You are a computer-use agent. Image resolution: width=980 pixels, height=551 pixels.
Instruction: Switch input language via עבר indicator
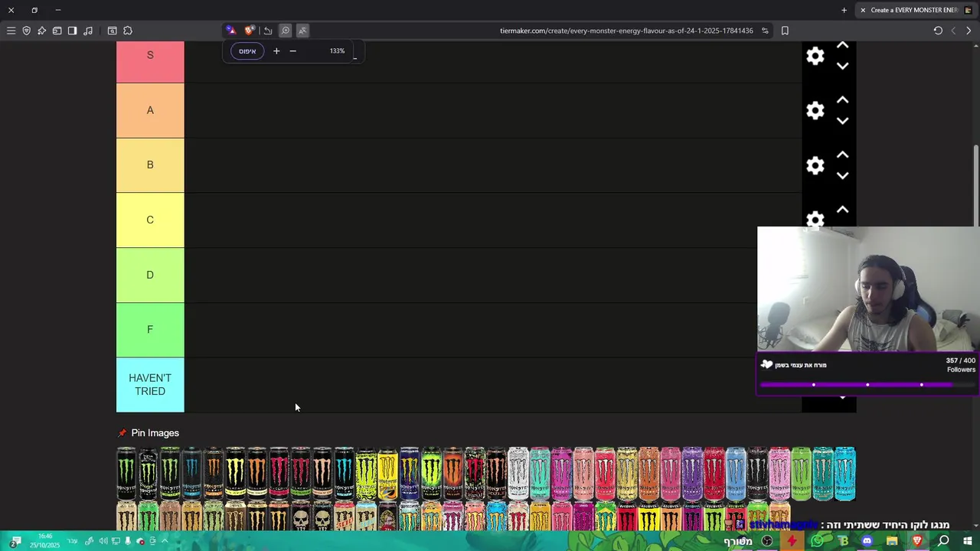click(73, 541)
